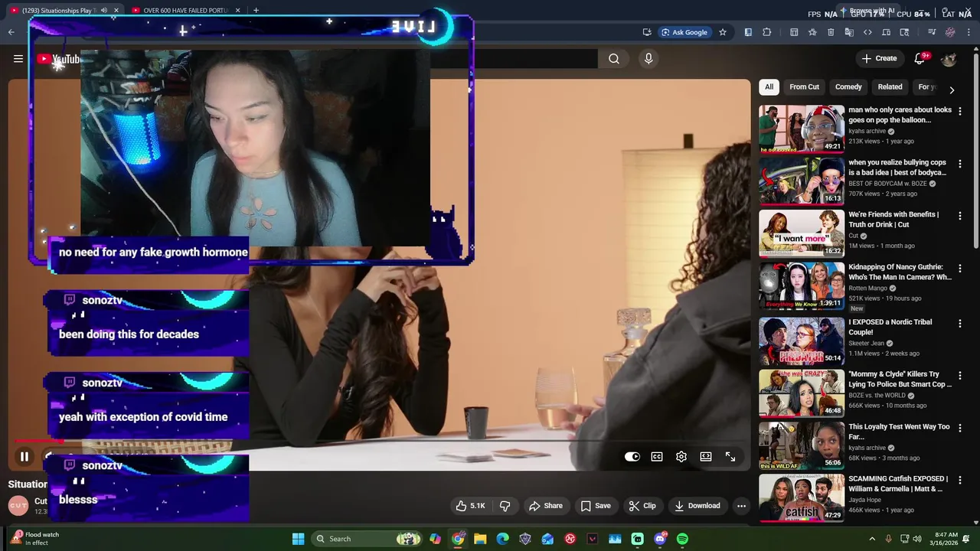Viewport: 980px width, 551px height.
Task: Open Spotify from the taskbar
Action: tap(682, 539)
